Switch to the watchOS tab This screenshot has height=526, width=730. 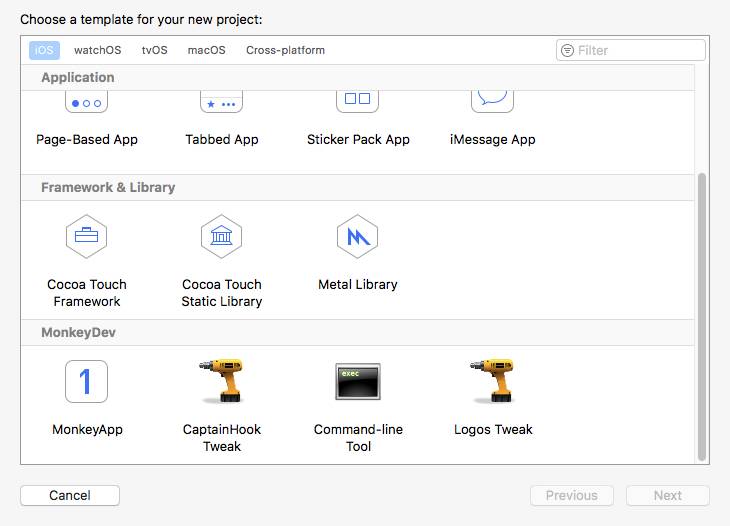tap(97, 50)
